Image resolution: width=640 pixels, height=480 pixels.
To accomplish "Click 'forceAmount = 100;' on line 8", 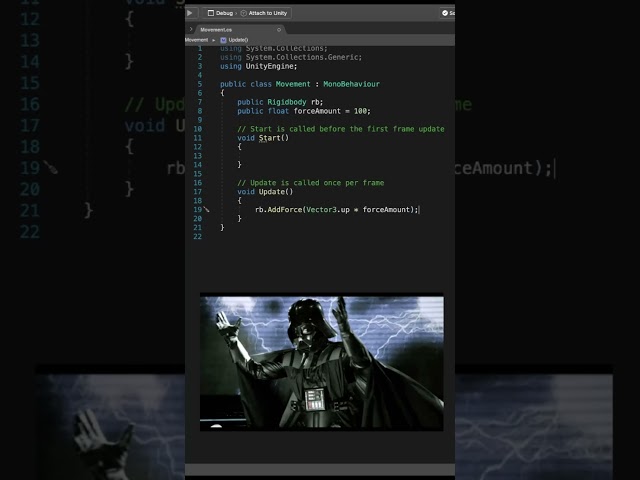I will point(332,111).
